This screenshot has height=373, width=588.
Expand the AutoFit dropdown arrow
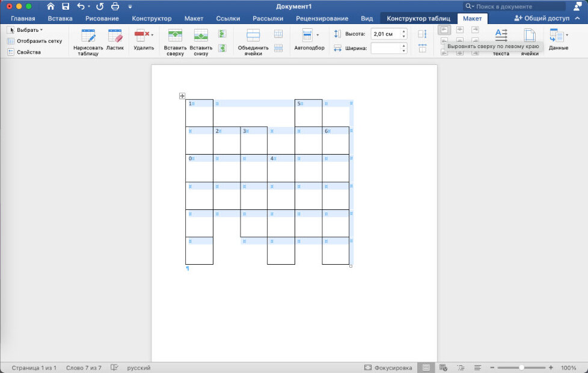[317, 35]
